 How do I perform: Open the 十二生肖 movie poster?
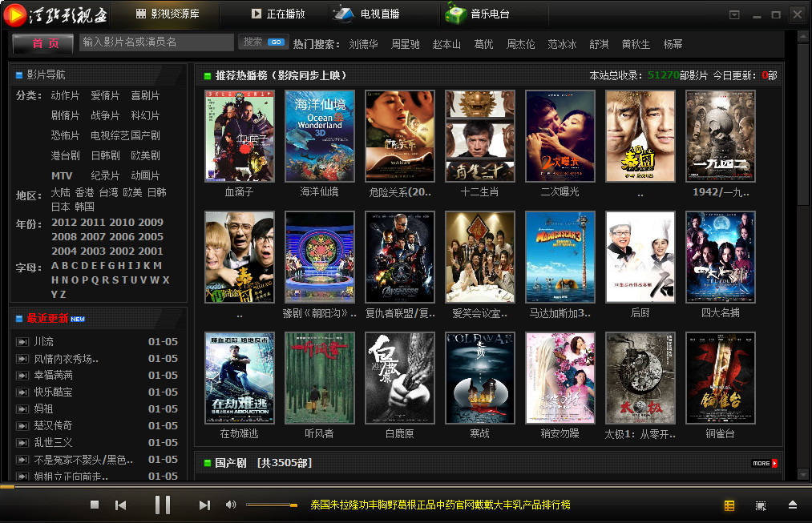pos(480,136)
